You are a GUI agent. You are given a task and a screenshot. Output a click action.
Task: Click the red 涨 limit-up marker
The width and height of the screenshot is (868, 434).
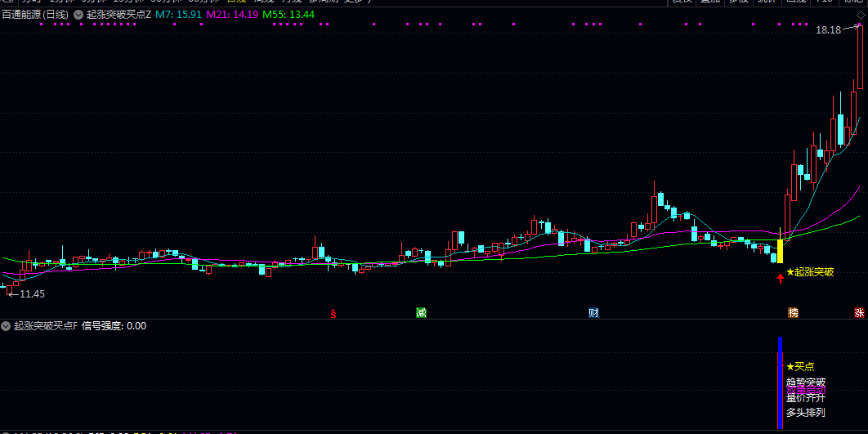tap(859, 313)
